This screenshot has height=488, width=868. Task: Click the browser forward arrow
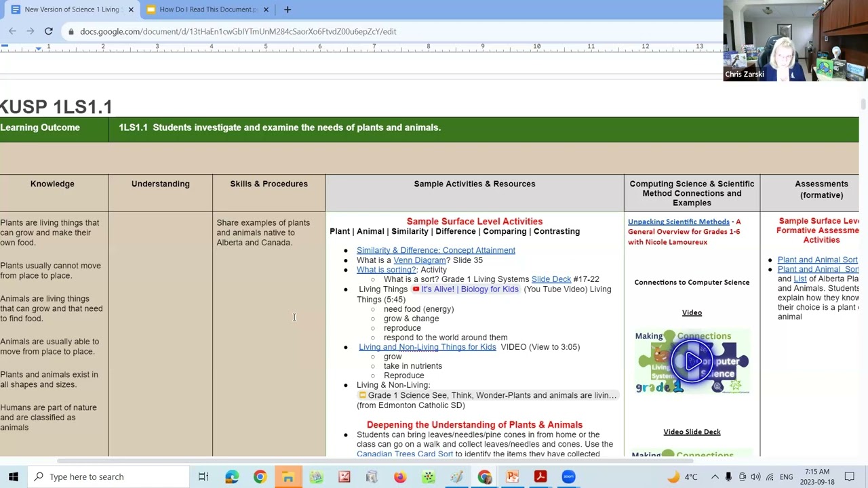pyautogui.click(x=31, y=31)
